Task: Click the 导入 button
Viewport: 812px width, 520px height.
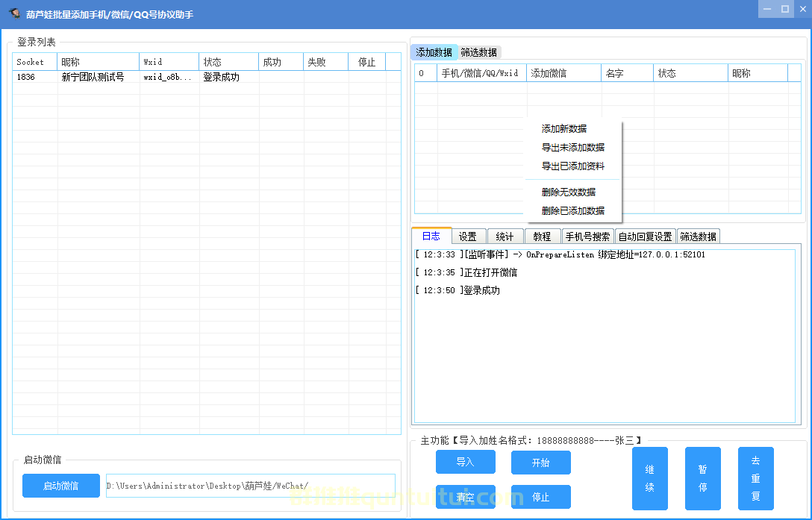Action: point(466,462)
